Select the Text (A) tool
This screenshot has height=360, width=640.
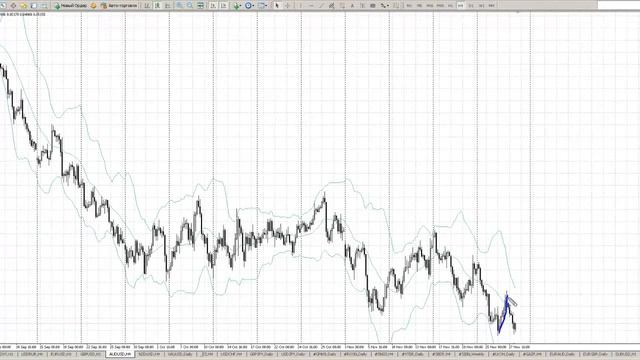(x=352, y=6)
